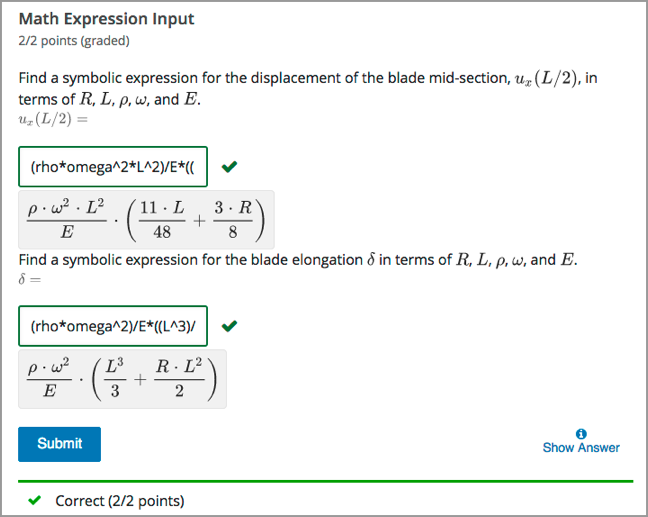Focus the displacement answer input field
The height and width of the screenshot is (517, 648).
[x=113, y=167]
